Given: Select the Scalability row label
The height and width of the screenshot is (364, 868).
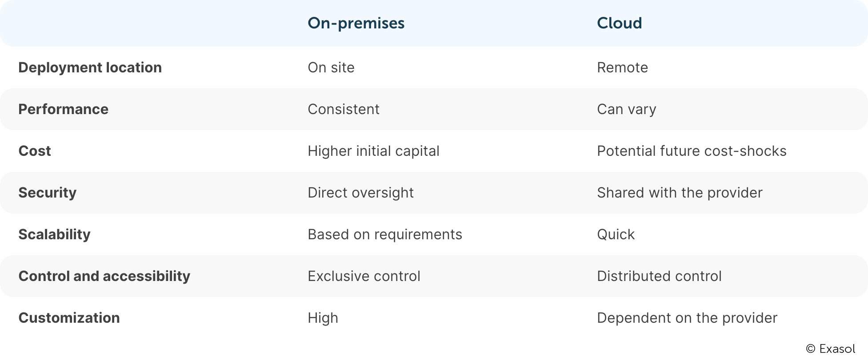Looking at the screenshot, I should point(54,234).
